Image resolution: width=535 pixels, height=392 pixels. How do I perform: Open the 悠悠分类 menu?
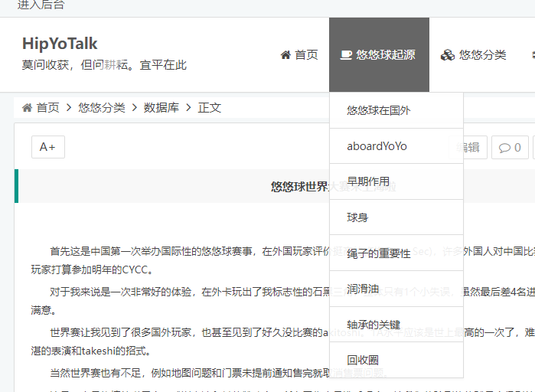[x=474, y=55]
